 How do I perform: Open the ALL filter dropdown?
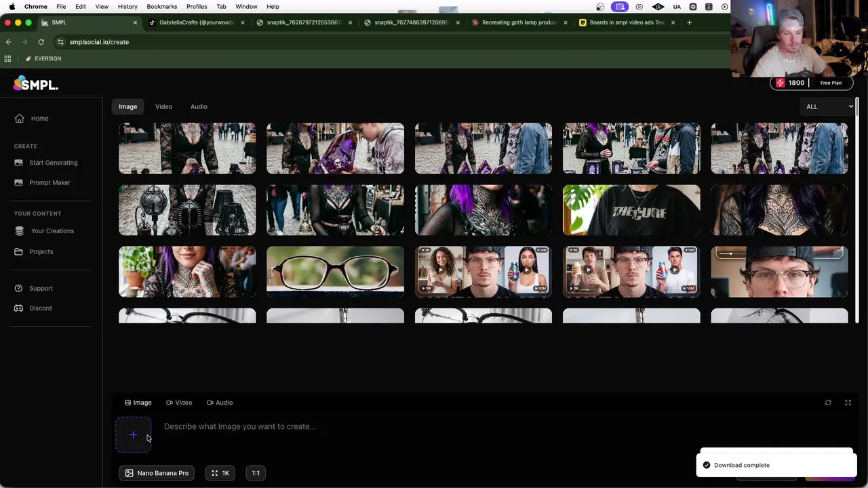[x=827, y=106]
